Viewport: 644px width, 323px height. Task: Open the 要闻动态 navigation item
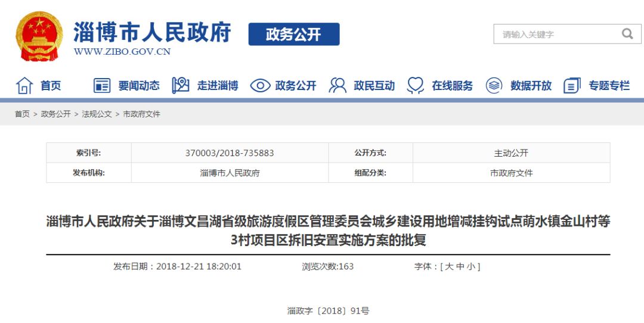(139, 85)
